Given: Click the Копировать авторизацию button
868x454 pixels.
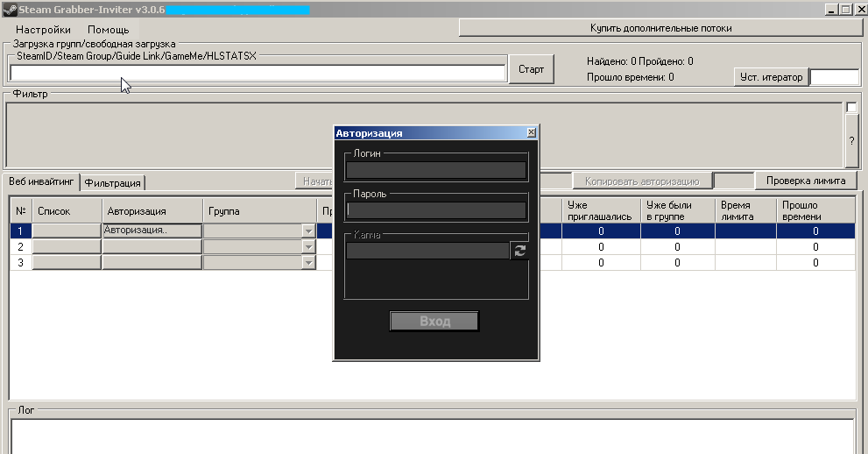Looking at the screenshot, I should pyautogui.click(x=642, y=181).
